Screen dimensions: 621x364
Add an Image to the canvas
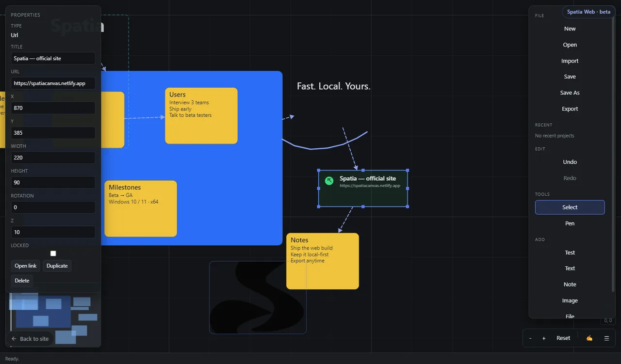(570, 301)
